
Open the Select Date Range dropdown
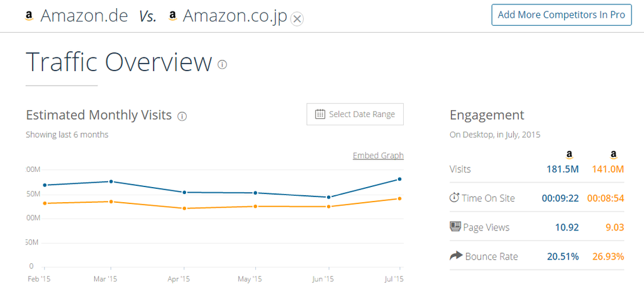(355, 114)
